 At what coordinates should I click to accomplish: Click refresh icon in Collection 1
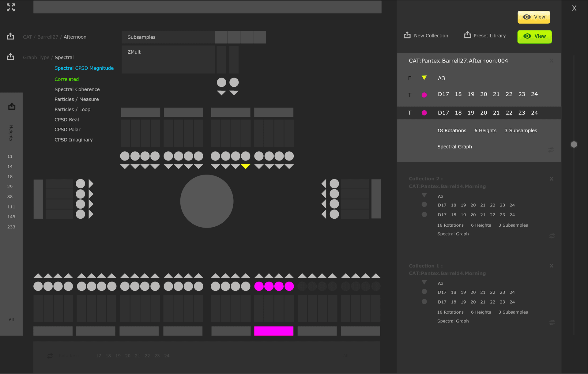(552, 323)
